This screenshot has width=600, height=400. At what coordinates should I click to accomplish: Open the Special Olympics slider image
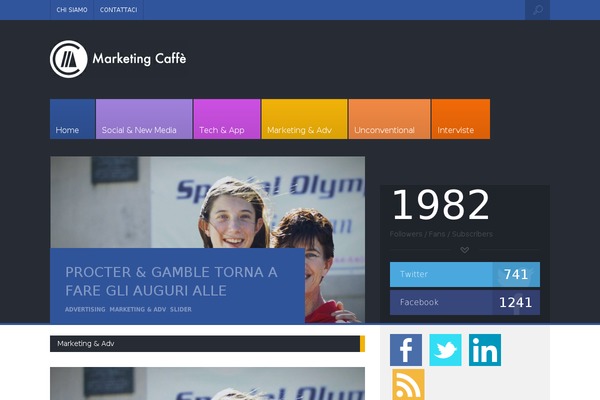point(207,202)
